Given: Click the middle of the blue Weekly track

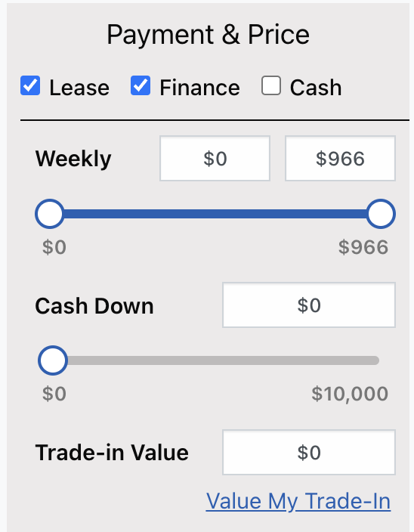Looking at the screenshot, I should click(215, 214).
